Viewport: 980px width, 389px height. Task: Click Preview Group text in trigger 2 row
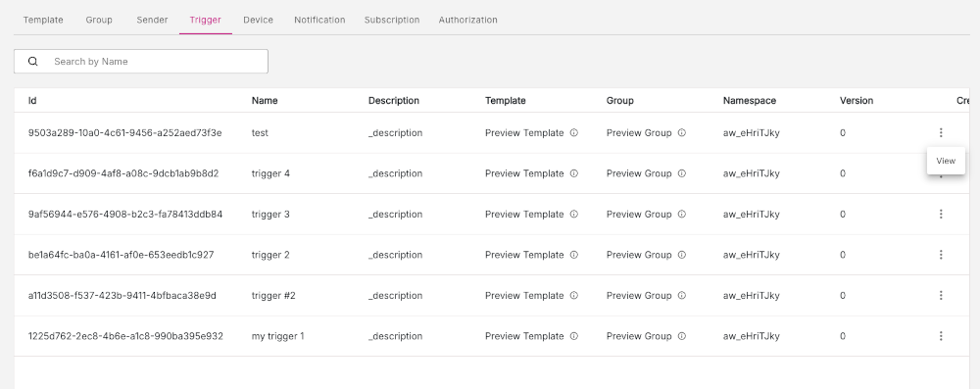tap(639, 255)
